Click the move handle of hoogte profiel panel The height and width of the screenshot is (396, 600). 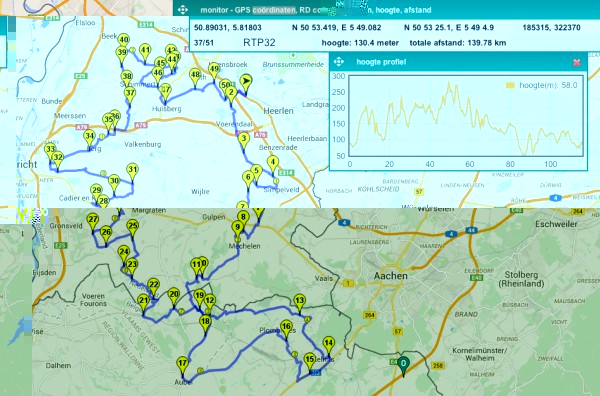(339, 62)
